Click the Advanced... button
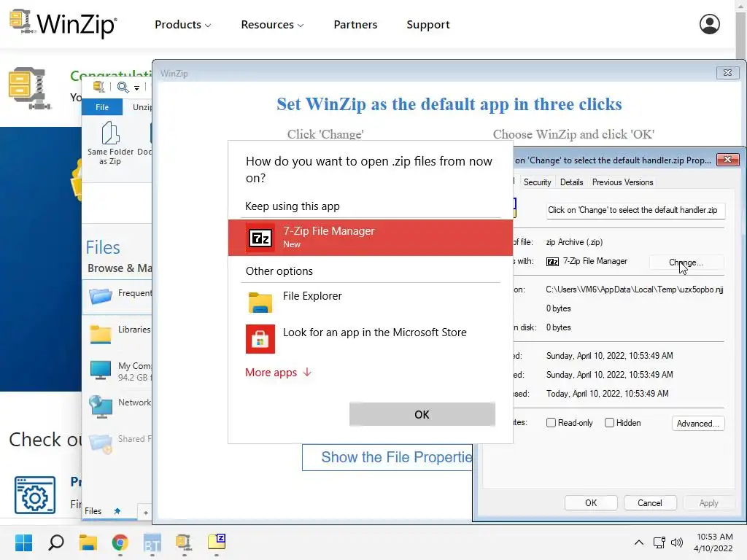Screen dimensions: 747x560 [x=698, y=424]
